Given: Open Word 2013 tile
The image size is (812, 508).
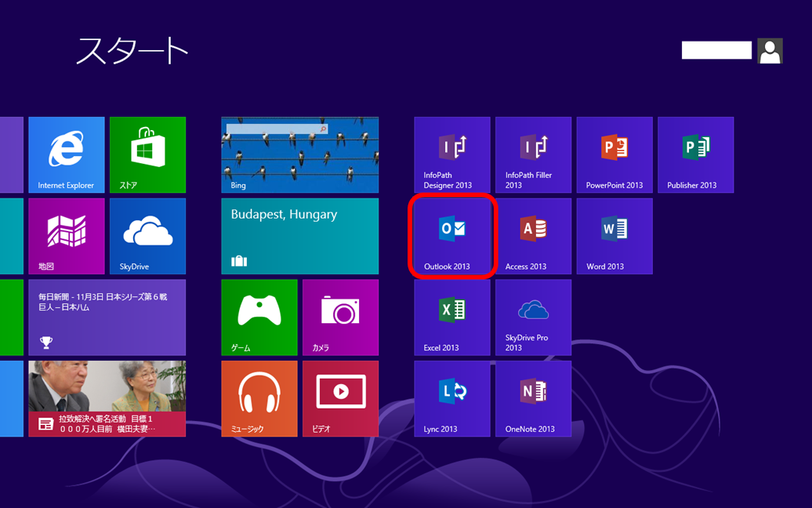Looking at the screenshot, I should tap(614, 236).
